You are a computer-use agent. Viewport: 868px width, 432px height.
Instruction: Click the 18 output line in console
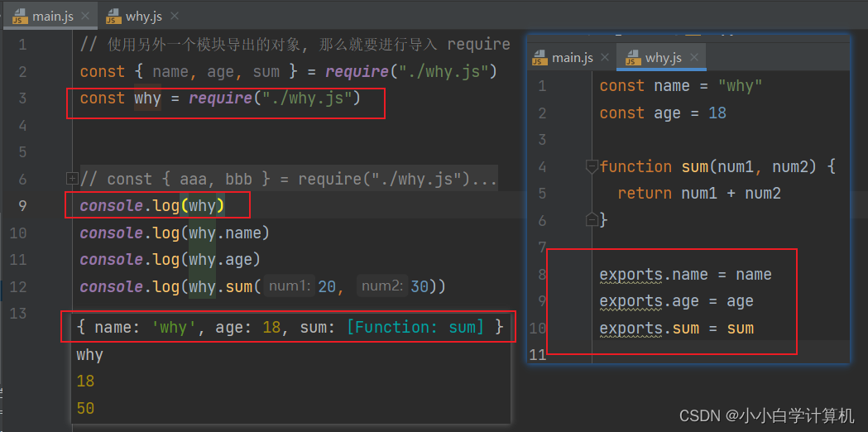85,382
